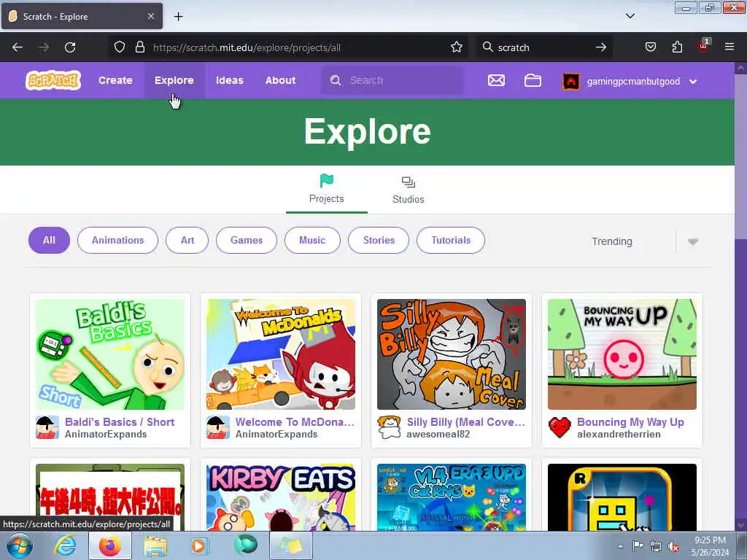
Task: Bookmark the page with the star icon
Action: [457, 47]
